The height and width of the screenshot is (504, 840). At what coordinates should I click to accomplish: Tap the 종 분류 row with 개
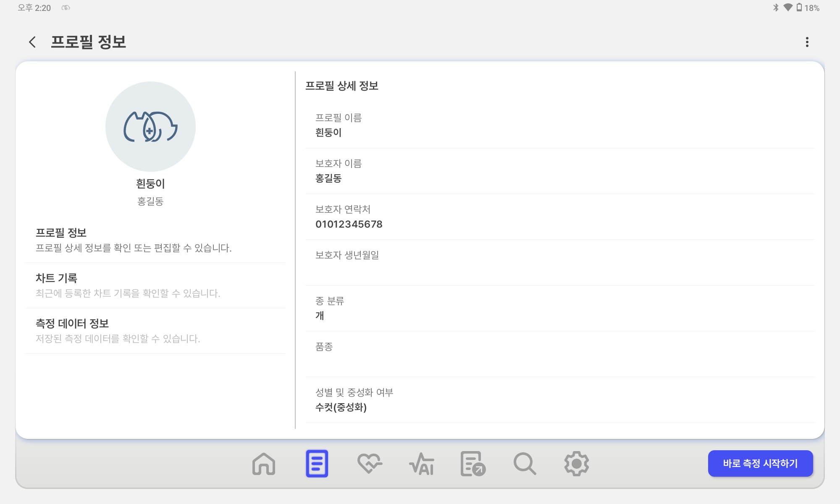coord(559,308)
